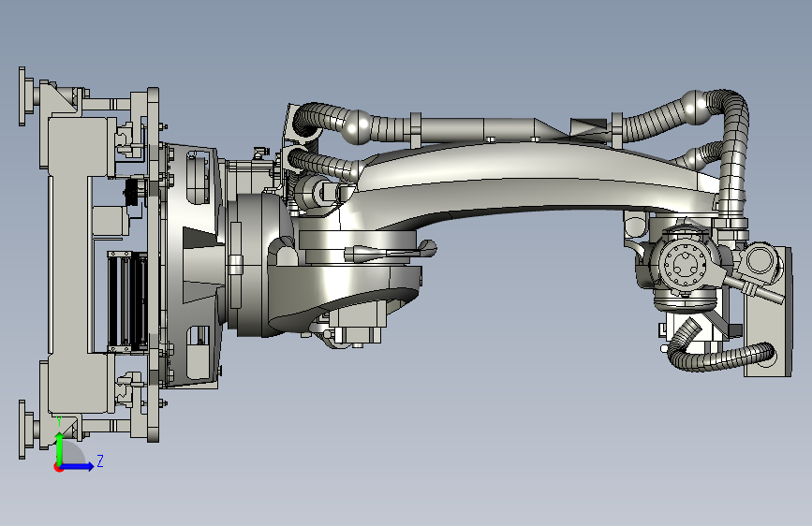812x526 pixels.
Task: Click the red origin dot of the axis triad
Action: pyautogui.click(x=58, y=467)
